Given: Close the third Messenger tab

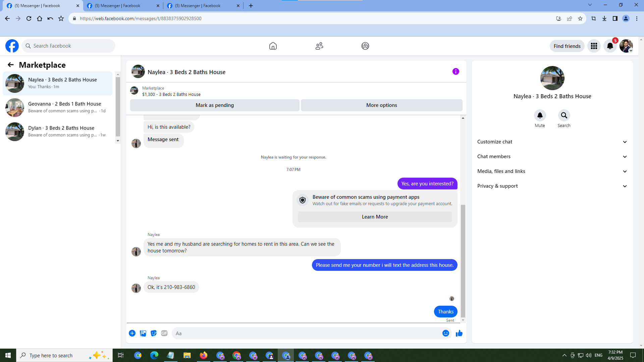Looking at the screenshot, I should (238, 6).
